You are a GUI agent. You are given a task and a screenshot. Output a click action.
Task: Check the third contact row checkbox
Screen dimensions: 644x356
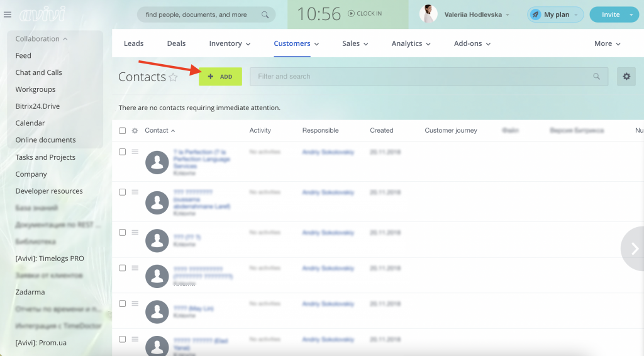coord(123,232)
